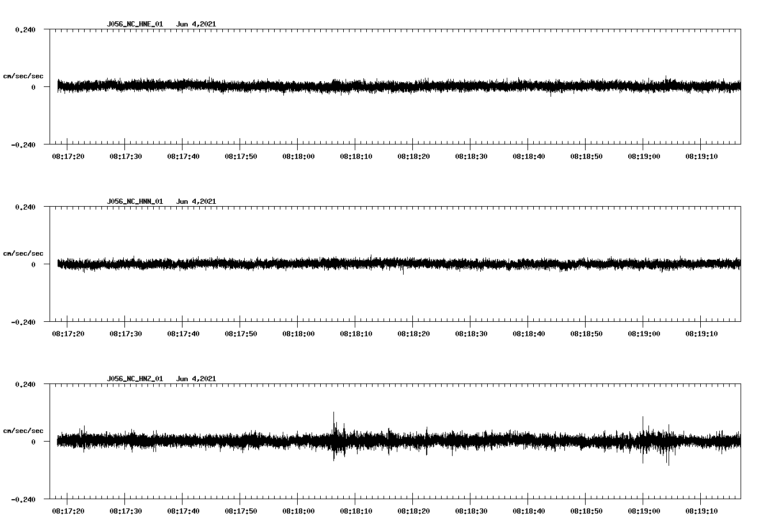Click the 08:17:40 time label under HNE plot

coord(183,157)
